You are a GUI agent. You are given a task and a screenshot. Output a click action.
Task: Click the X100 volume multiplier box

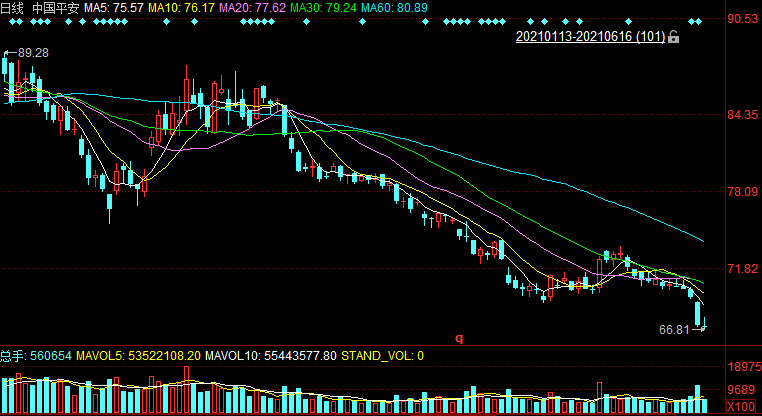tap(742, 407)
